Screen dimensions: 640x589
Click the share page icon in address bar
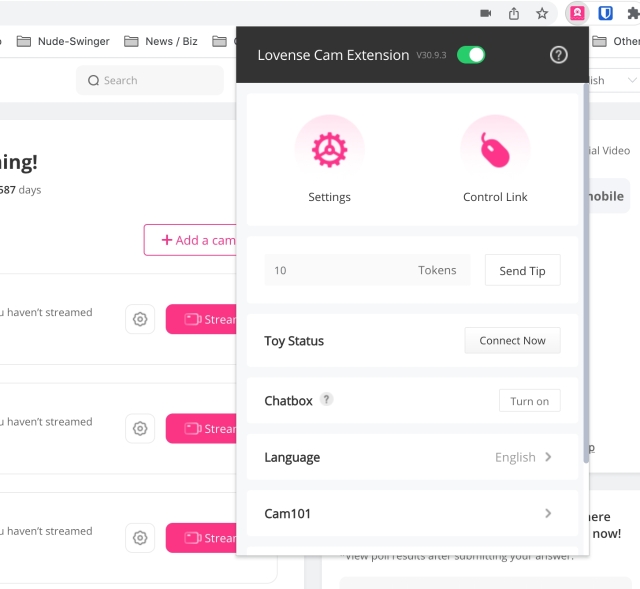pos(514,13)
